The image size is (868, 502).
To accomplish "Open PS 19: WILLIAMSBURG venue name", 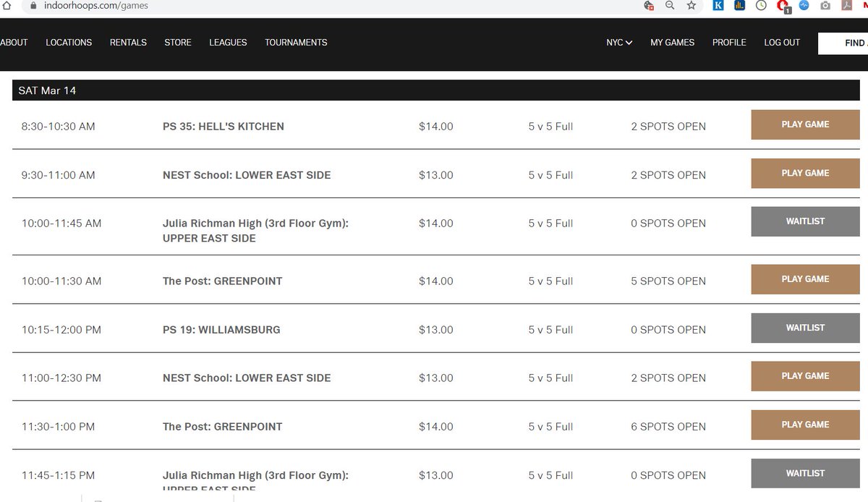I will pyautogui.click(x=221, y=329).
